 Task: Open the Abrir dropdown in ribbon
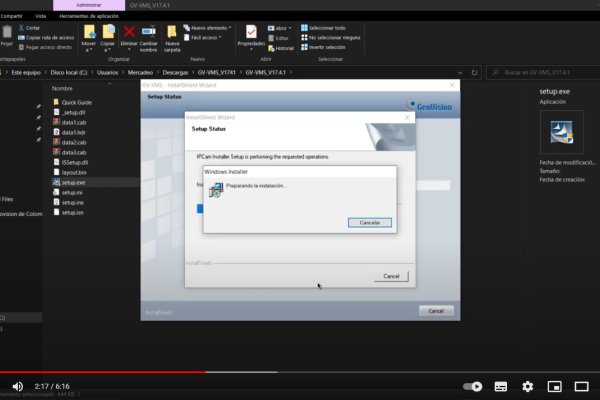pyautogui.click(x=279, y=28)
